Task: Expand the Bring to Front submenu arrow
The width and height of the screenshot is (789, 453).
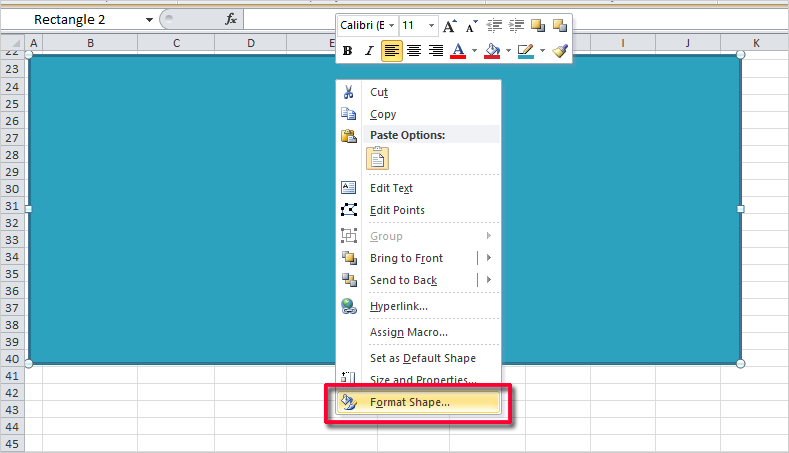Action: 489,258
